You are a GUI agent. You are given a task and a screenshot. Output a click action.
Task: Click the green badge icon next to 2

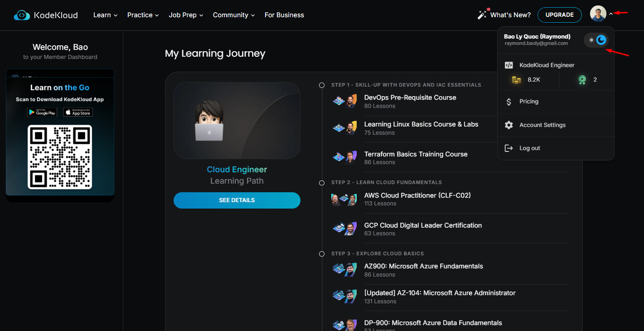pos(582,80)
